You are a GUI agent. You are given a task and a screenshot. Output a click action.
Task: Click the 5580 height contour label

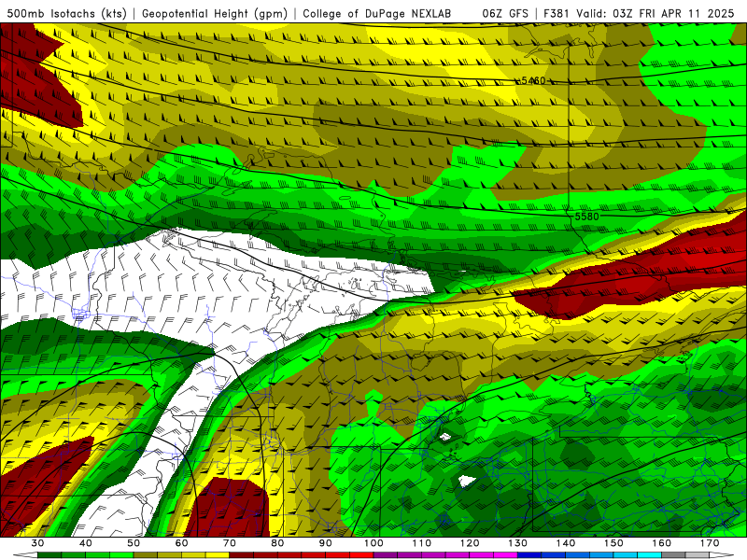coord(586,217)
